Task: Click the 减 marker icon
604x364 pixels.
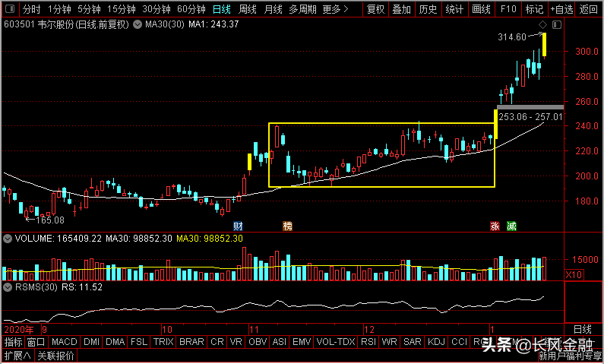Action: (511, 226)
